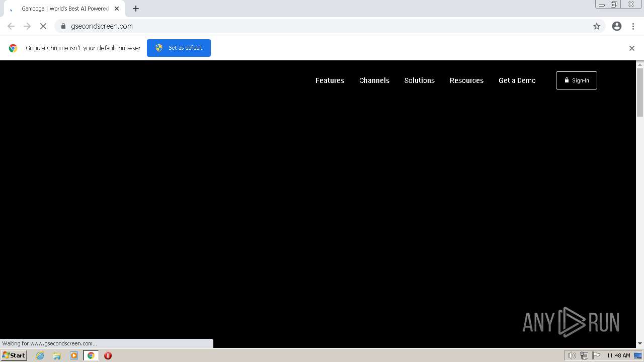Go forward using the browser forward arrow
Viewport: 644px width, 362px height.
(x=27, y=26)
